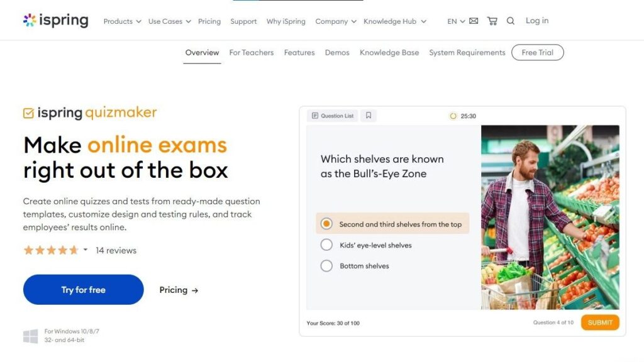Open the shopping cart icon
This screenshot has width=644, height=362.
pyautogui.click(x=492, y=21)
